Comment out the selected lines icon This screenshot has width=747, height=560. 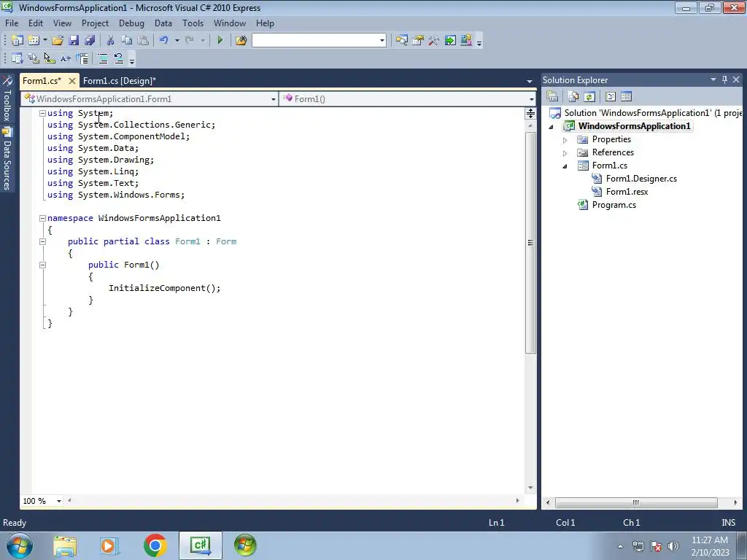pos(102,58)
